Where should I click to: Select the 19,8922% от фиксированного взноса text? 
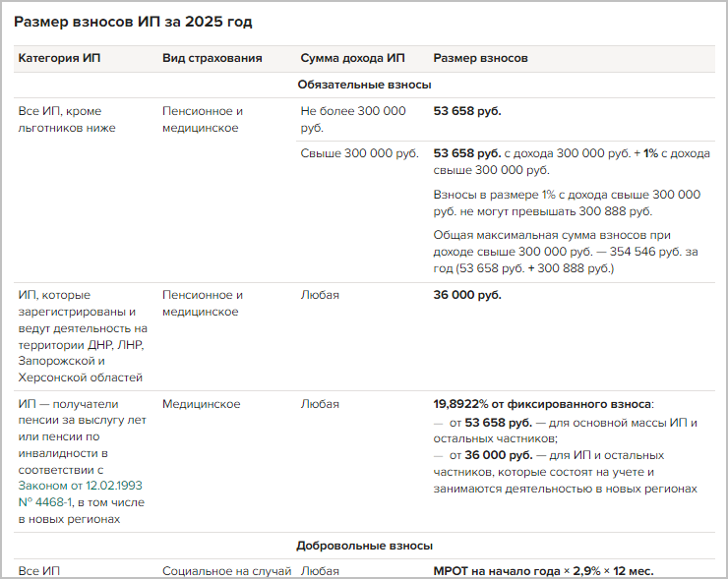542,404
